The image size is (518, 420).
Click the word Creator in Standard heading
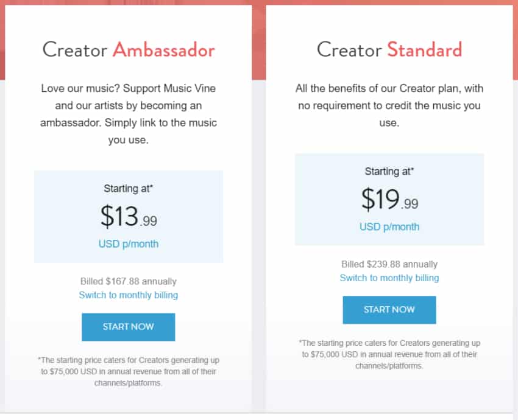pyautogui.click(x=349, y=50)
